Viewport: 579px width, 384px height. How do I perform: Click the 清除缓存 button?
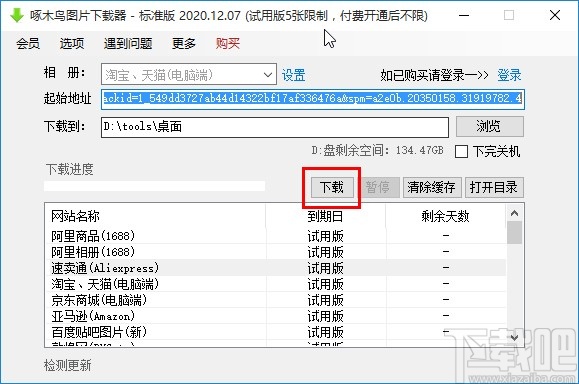click(432, 188)
